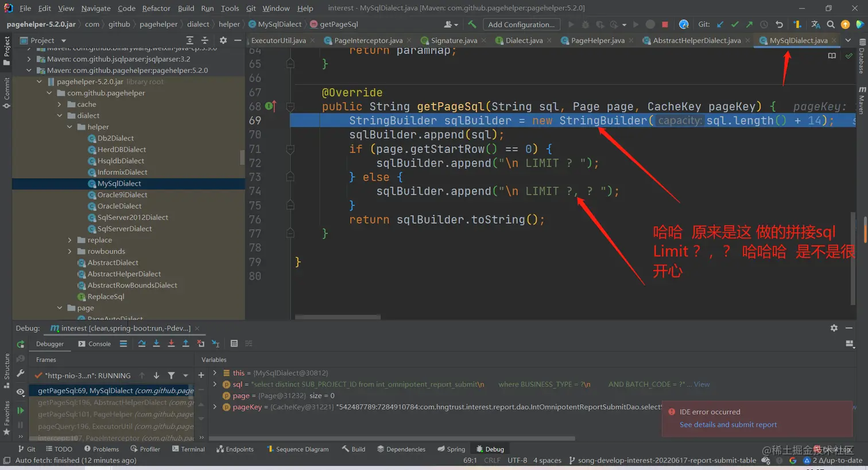Viewport: 868px width, 470px height.
Task: Expand the cache package folder
Action: (x=59, y=104)
